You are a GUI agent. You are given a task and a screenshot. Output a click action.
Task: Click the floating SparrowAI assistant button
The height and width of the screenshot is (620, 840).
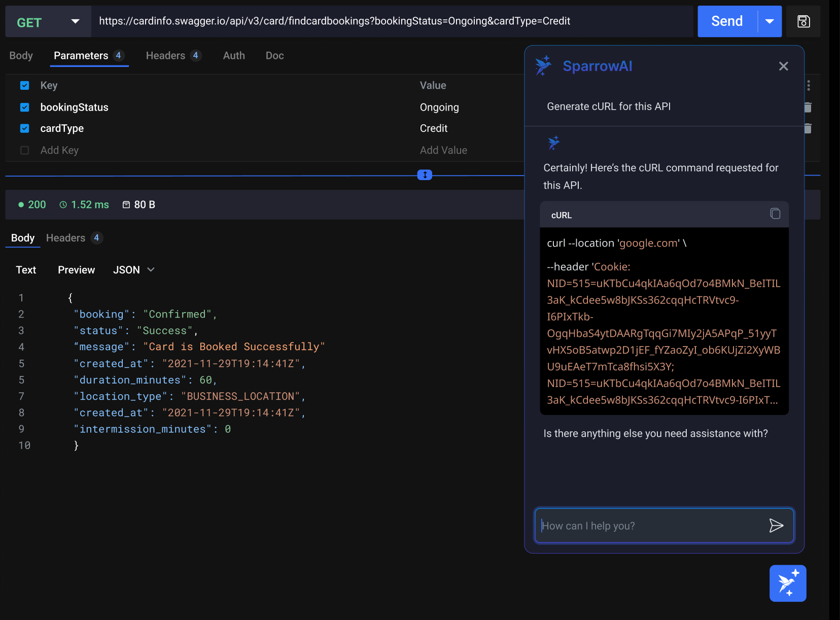pyautogui.click(x=788, y=583)
